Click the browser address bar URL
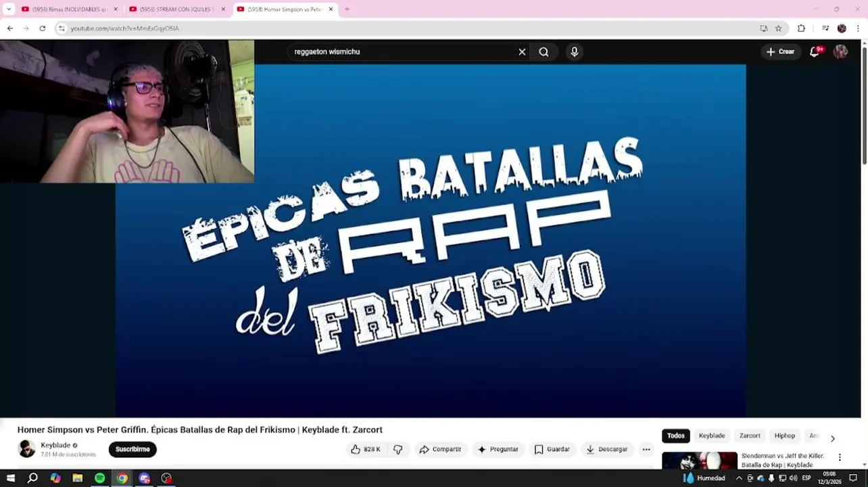Viewport: 868px width, 487px height. 124,28
